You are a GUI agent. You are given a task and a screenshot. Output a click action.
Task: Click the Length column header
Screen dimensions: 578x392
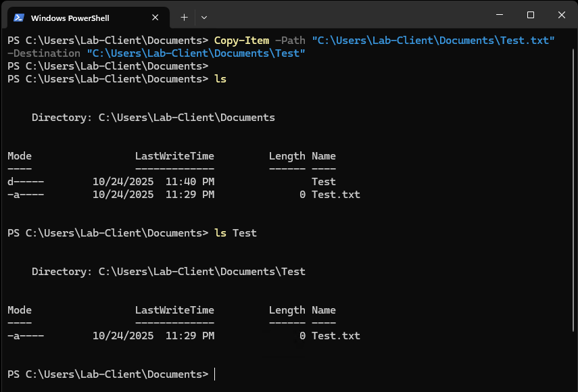287,155
